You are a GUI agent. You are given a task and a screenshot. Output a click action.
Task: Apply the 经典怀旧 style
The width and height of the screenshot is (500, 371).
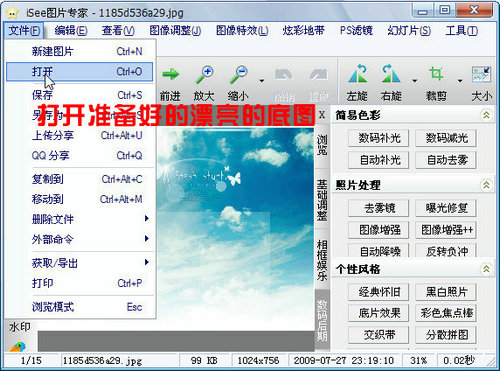click(x=379, y=292)
